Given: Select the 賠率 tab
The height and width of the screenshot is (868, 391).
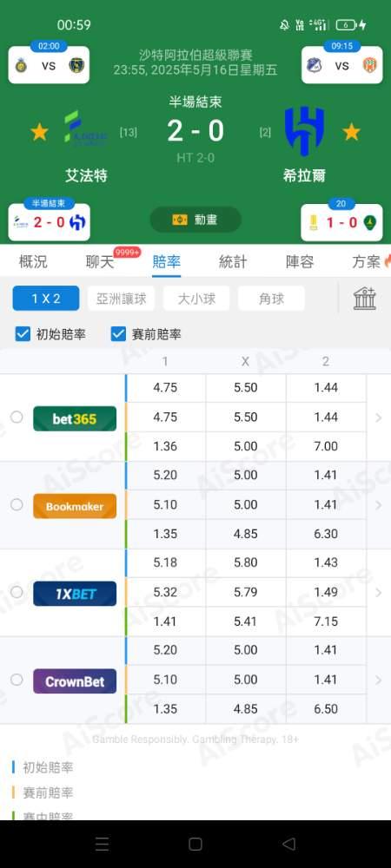Looking at the screenshot, I should click(166, 262).
